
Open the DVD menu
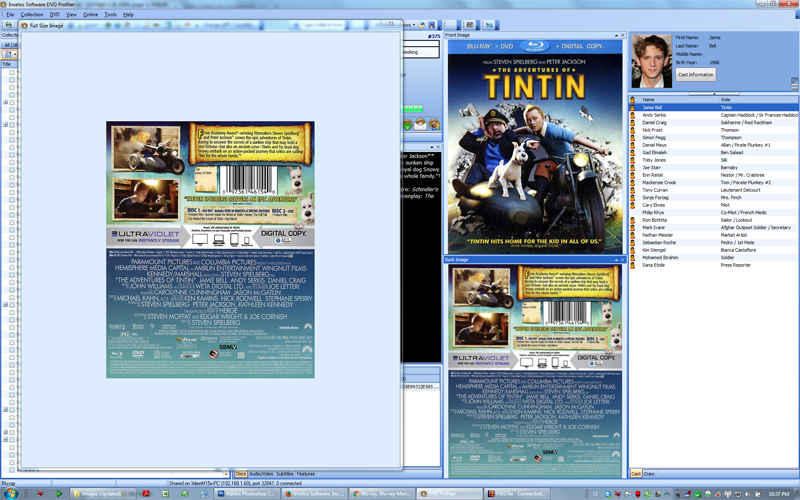[x=55, y=15]
